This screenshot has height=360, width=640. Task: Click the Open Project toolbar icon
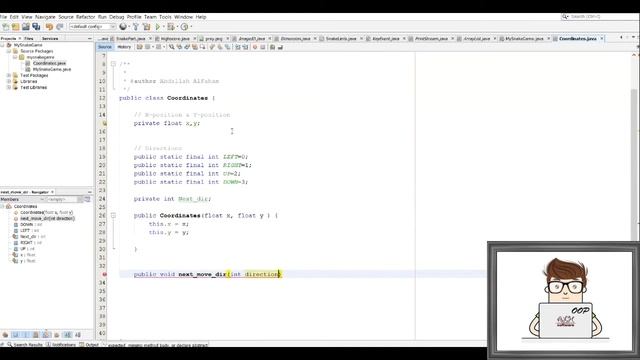[x=26, y=27]
